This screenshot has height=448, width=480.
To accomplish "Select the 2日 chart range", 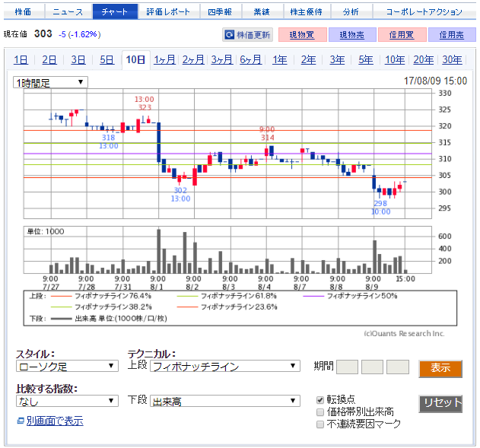I will coord(49,59).
